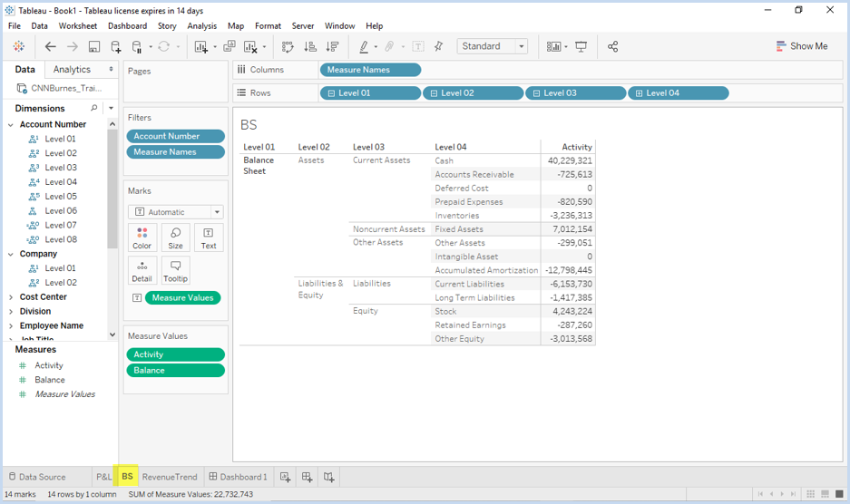Create a new worksheet from toolbar
Screen dimensions: 850x504
[x=201, y=46]
